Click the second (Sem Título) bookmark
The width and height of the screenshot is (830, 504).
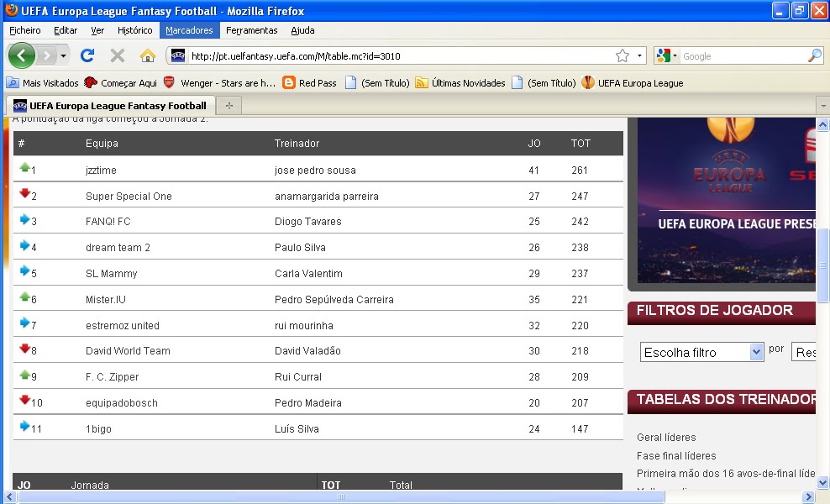point(544,83)
